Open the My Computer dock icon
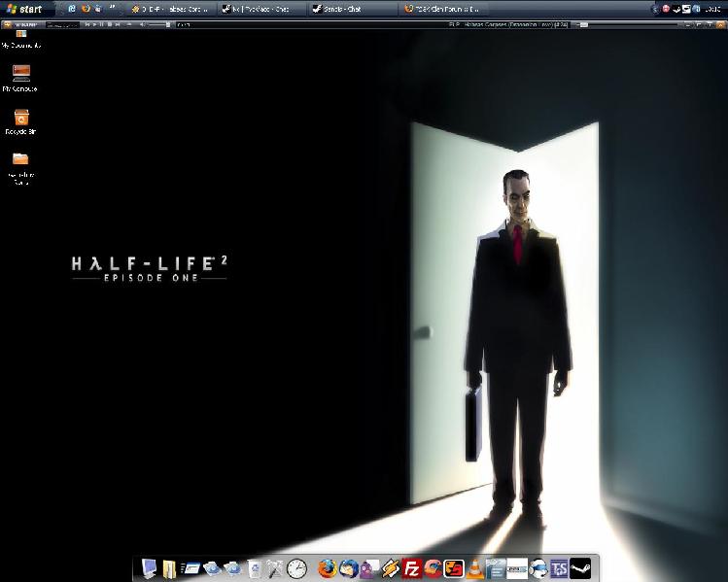728x582 pixels. (149, 568)
